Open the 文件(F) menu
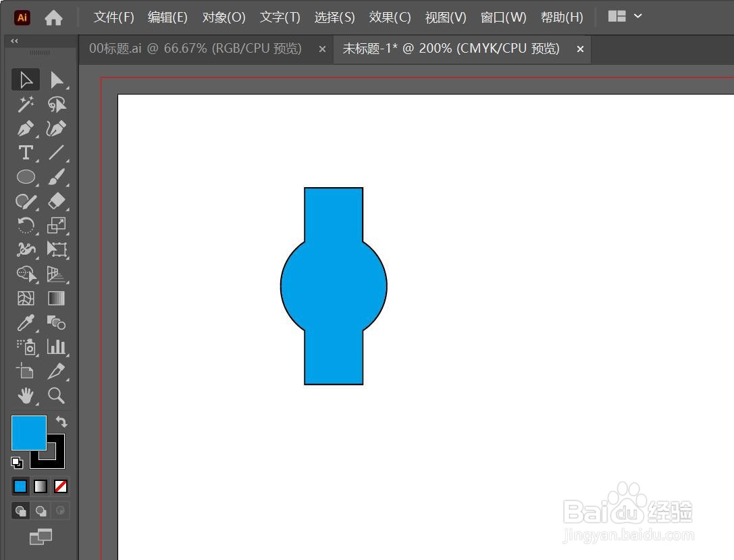The width and height of the screenshot is (734, 560). (113, 18)
